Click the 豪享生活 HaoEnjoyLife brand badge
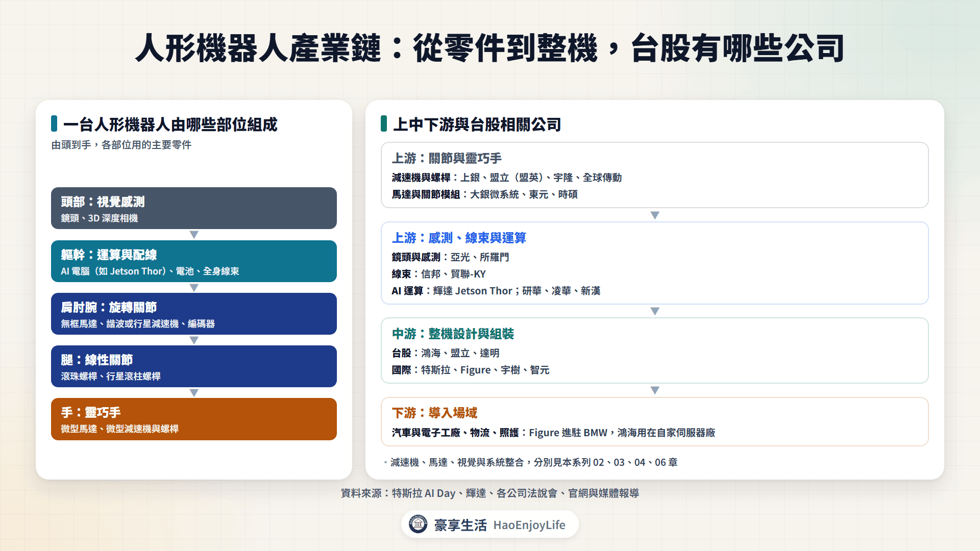The height and width of the screenshot is (551, 980). coord(489,524)
